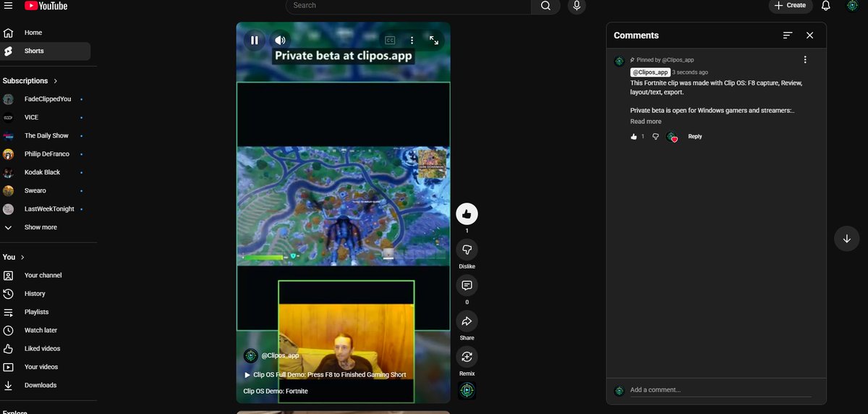The width and height of the screenshot is (868, 414).
Task: Reply to the pinned comment
Action: pos(695,137)
